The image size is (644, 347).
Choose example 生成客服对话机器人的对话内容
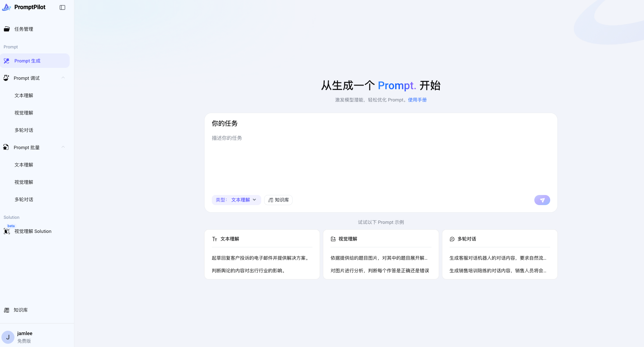click(498, 258)
